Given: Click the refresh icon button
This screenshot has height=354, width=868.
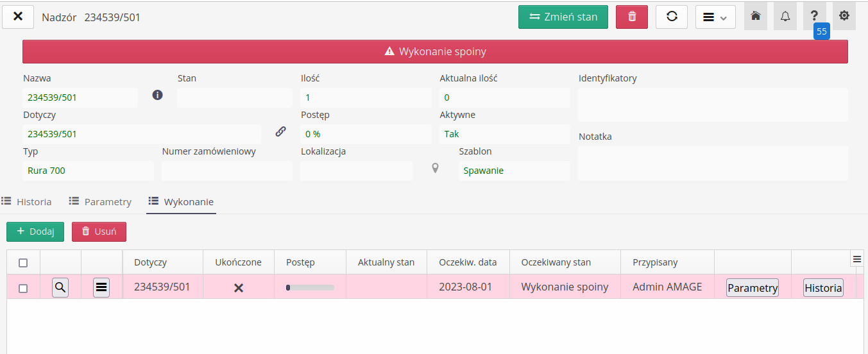Looking at the screenshot, I should tap(672, 17).
